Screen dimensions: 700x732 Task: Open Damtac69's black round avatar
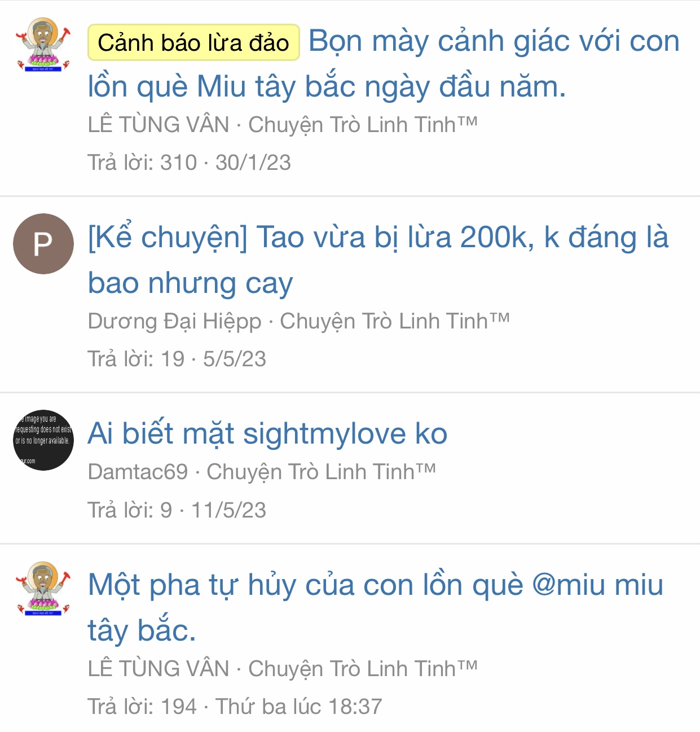pyautogui.click(x=43, y=440)
